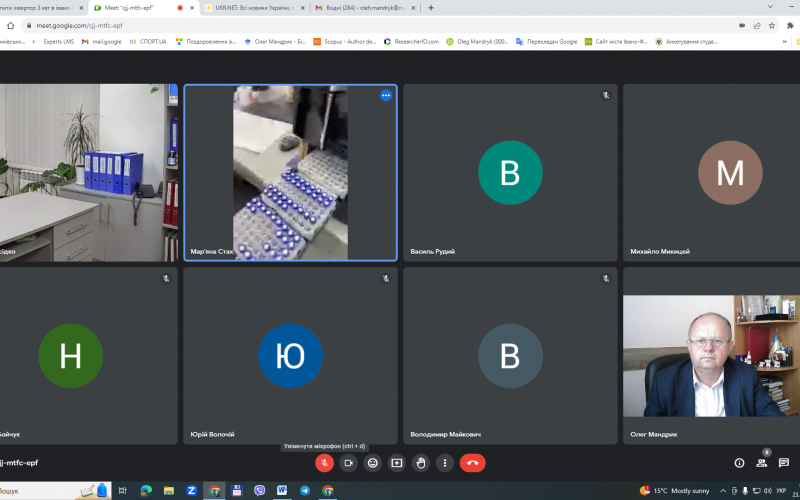Open the Анкетування студе... bookmark

[x=687, y=42]
